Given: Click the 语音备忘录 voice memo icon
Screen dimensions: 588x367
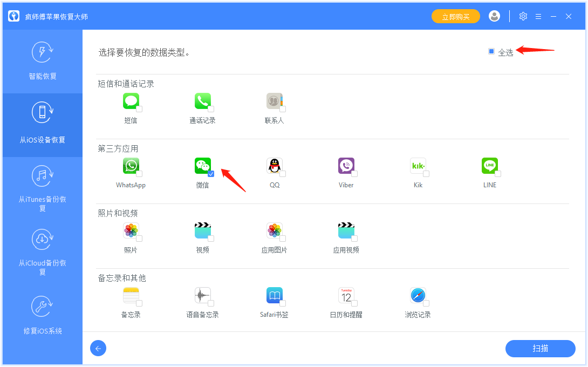Looking at the screenshot, I should (202, 295).
